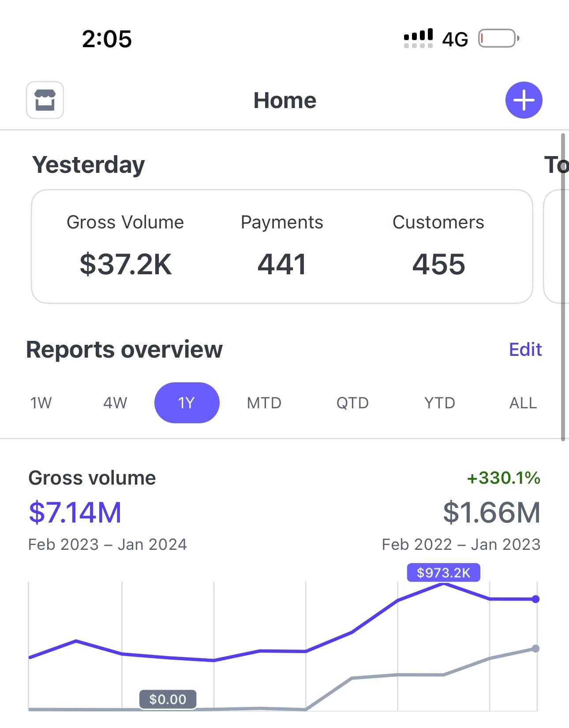Tap the gray previous-period endpoint dot
The width and height of the screenshot is (569, 728).
click(535, 649)
